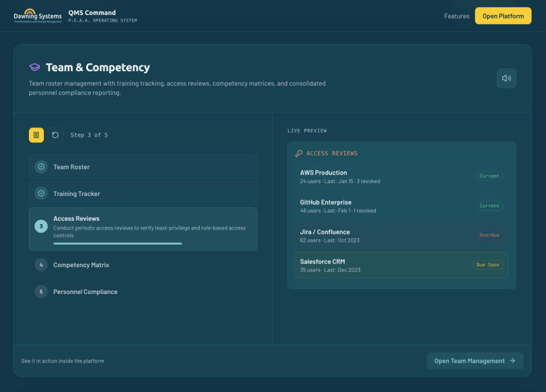Image resolution: width=546 pixels, height=392 pixels.
Task: Click the Training Tracker completed checkmark icon
Action: pos(41,193)
